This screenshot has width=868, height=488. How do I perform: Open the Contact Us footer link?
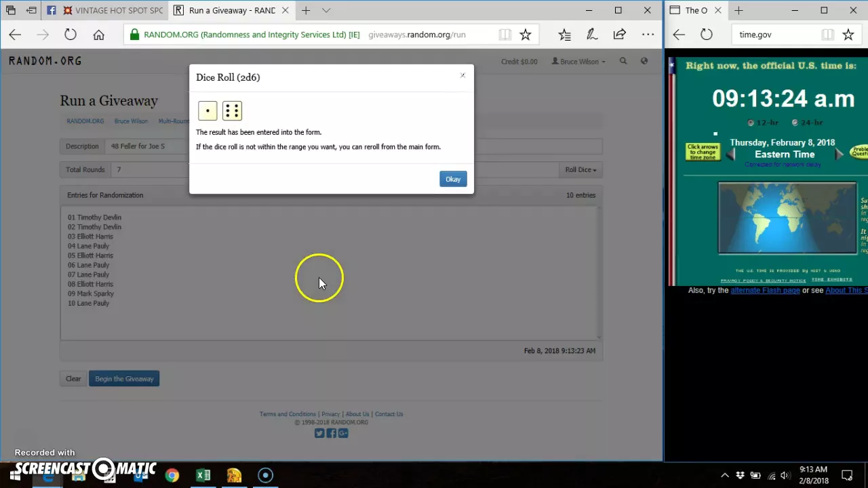[389, 414]
